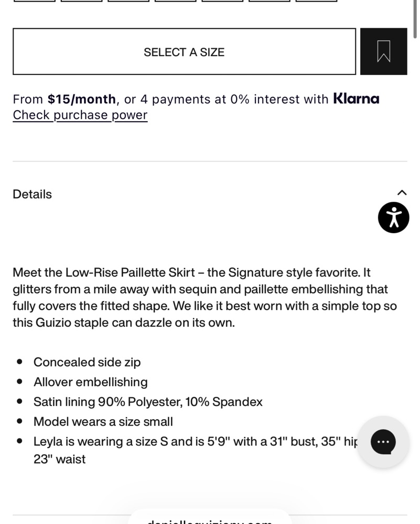Click the Leyla is wearing a size S bullet
Image resolution: width=420 pixels, height=524 pixels.
[196, 450]
